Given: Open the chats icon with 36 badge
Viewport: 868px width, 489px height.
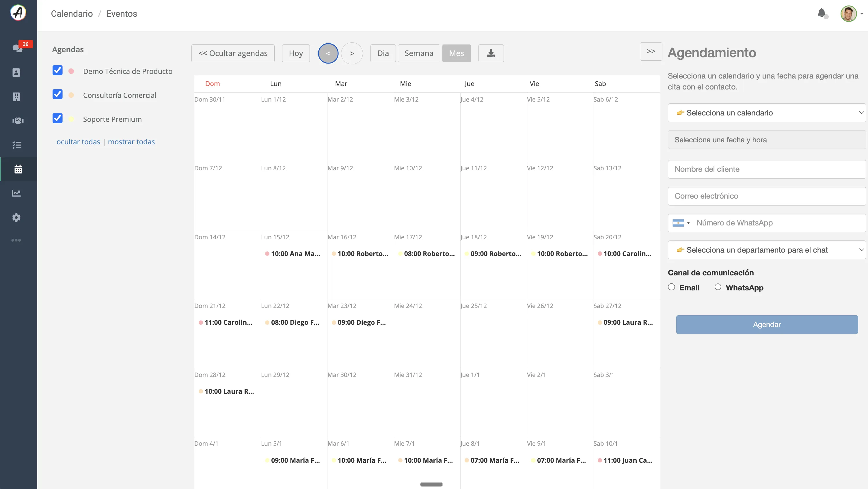Looking at the screenshot, I should (x=18, y=48).
